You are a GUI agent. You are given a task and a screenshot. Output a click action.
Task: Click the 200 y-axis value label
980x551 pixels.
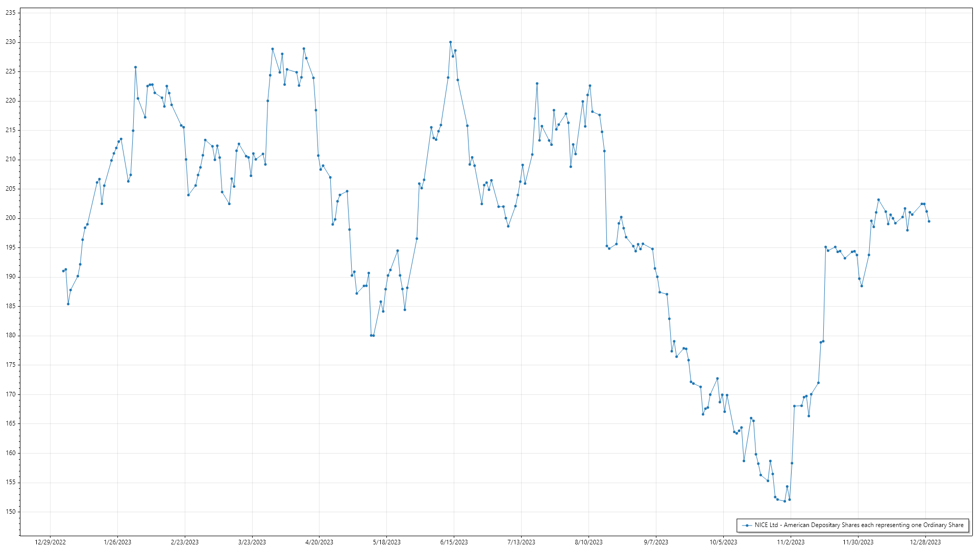pyautogui.click(x=11, y=218)
